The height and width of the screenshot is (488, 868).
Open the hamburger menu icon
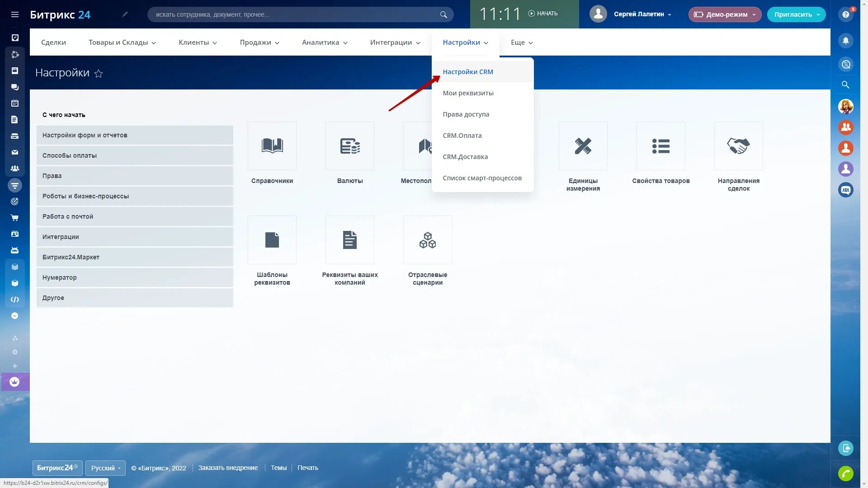click(14, 14)
